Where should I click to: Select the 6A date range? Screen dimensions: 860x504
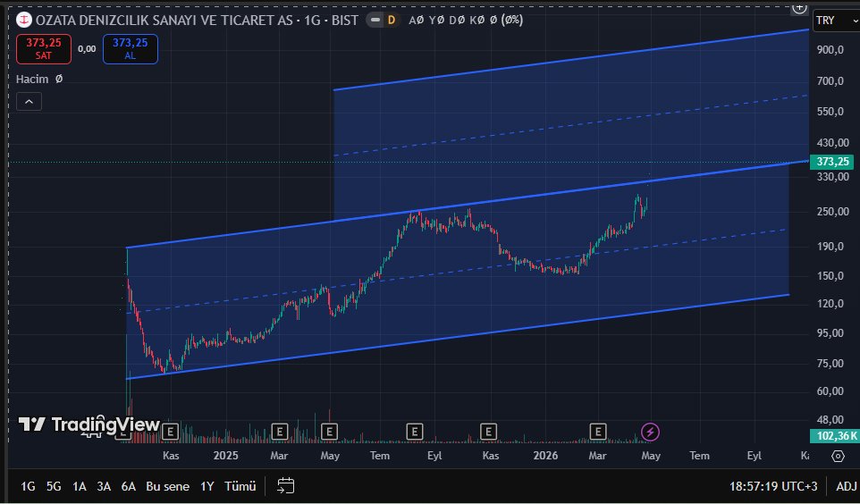pyautogui.click(x=129, y=486)
